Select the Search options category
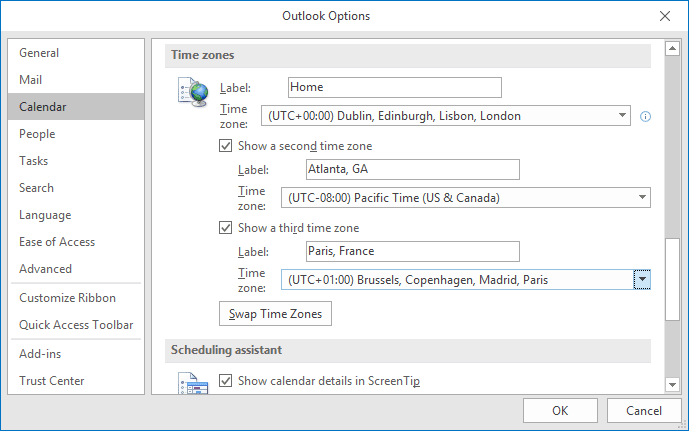 click(76, 188)
